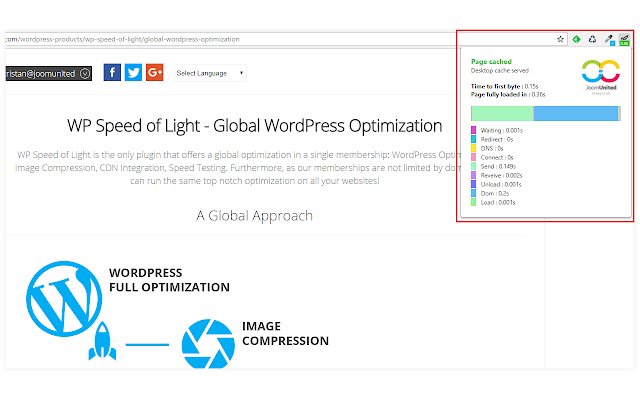Open the recycle arrows extension icon
This screenshot has height=400, width=640.
592,39
